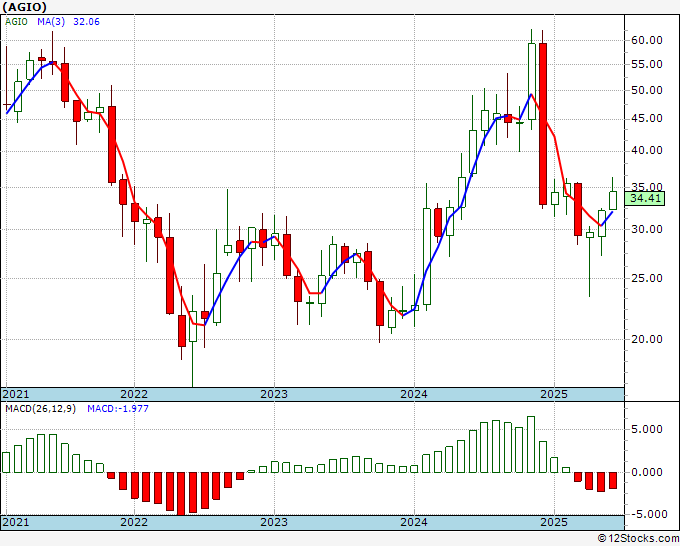Click the AGIO legend label in price panel
This screenshot has width=680, height=546.
click(16, 22)
